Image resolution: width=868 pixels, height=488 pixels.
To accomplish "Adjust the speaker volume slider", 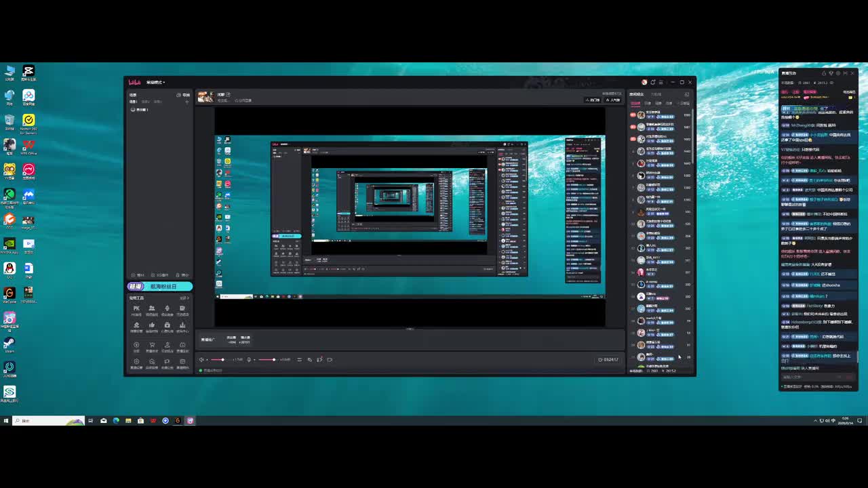I will point(222,360).
